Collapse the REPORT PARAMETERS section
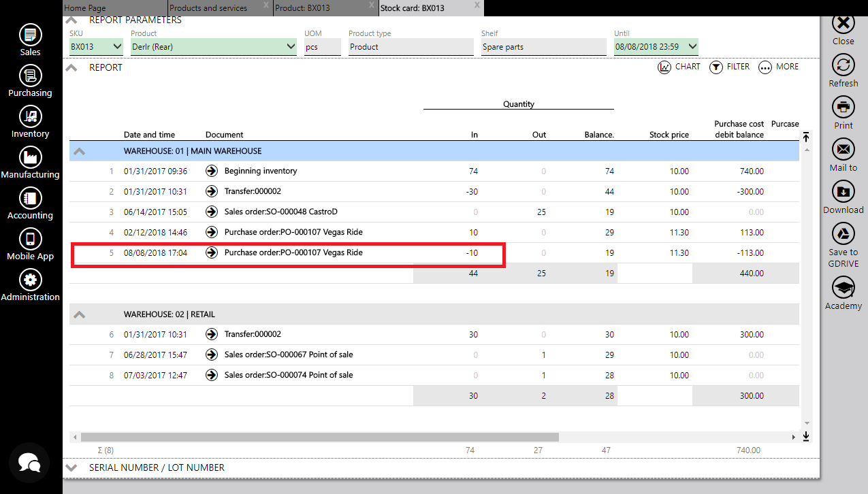Viewport: 868px width, 494px height. pos(71,20)
